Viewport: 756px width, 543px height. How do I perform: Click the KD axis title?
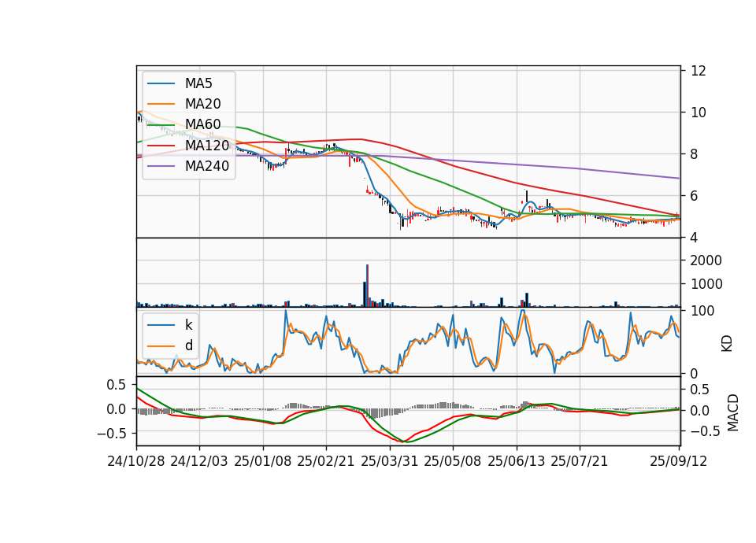click(x=727, y=344)
